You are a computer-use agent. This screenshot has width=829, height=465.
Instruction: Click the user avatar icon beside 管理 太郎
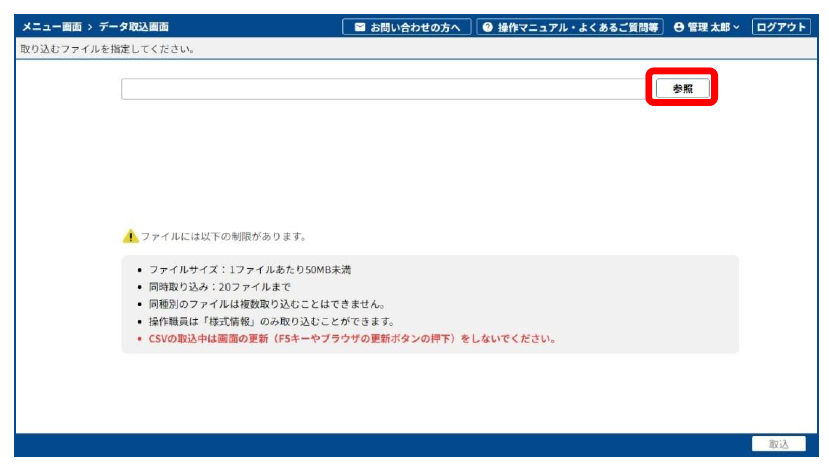coord(679,27)
